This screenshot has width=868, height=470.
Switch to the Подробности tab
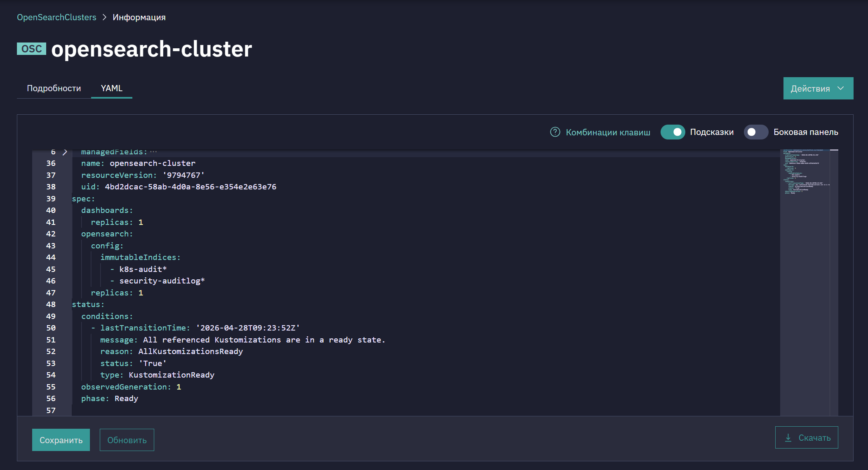pos(54,88)
